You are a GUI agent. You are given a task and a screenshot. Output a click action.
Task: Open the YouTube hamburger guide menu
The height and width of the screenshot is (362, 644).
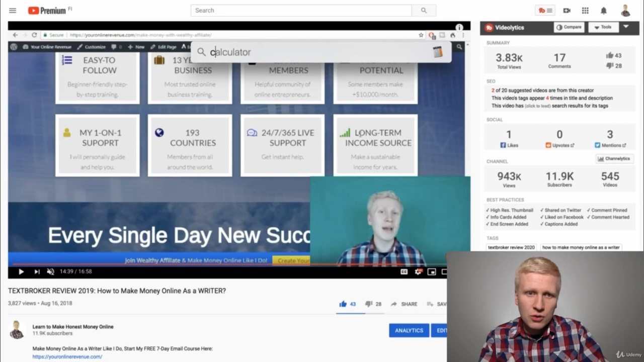pyautogui.click(x=13, y=11)
